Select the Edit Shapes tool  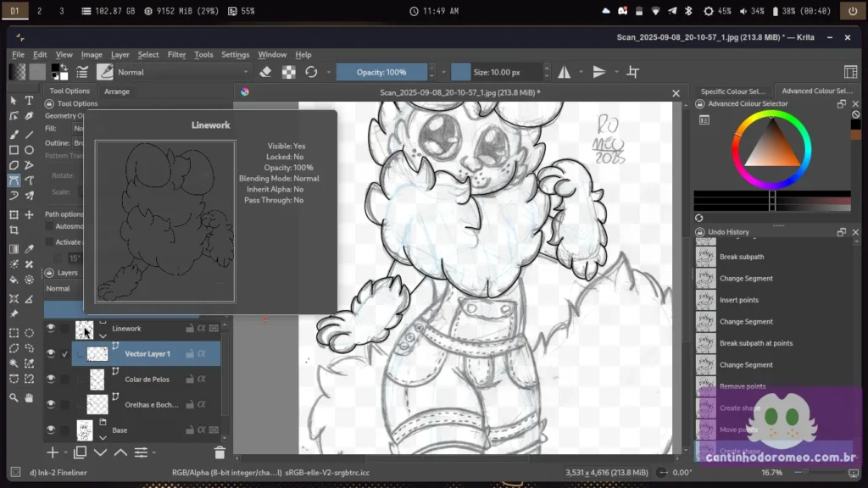point(14,116)
